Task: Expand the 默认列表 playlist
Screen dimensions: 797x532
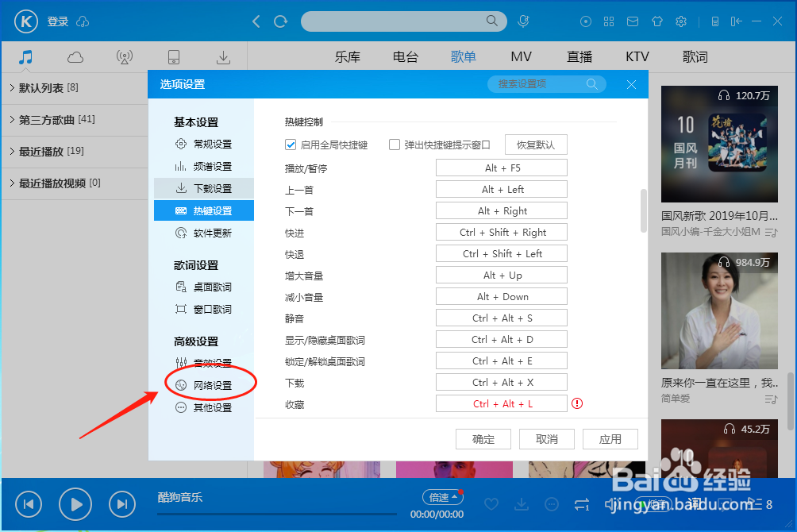Action: 45,88
